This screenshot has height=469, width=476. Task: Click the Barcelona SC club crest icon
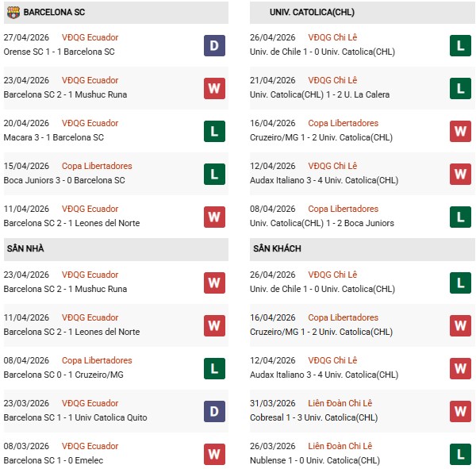pos(13,13)
